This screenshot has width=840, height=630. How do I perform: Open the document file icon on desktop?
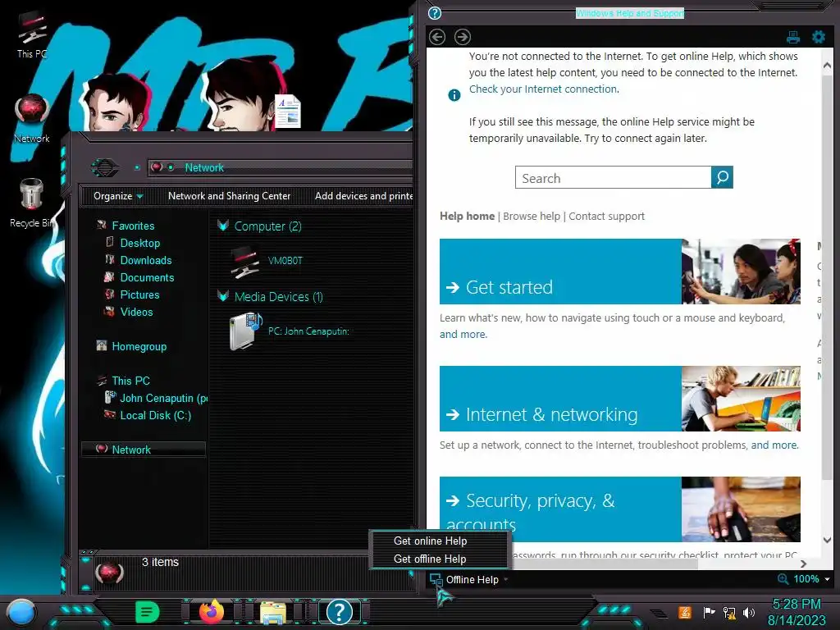tap(288, 111)
